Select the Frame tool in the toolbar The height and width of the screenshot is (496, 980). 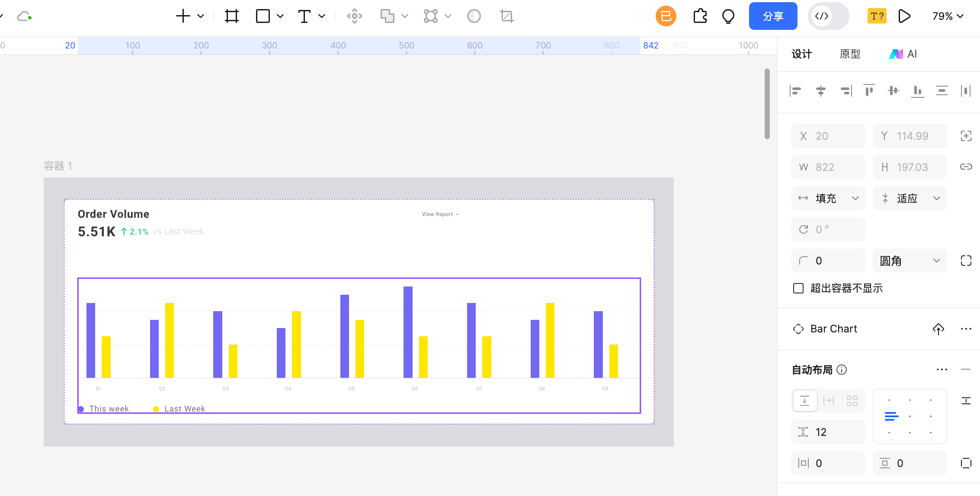[231, 16]
